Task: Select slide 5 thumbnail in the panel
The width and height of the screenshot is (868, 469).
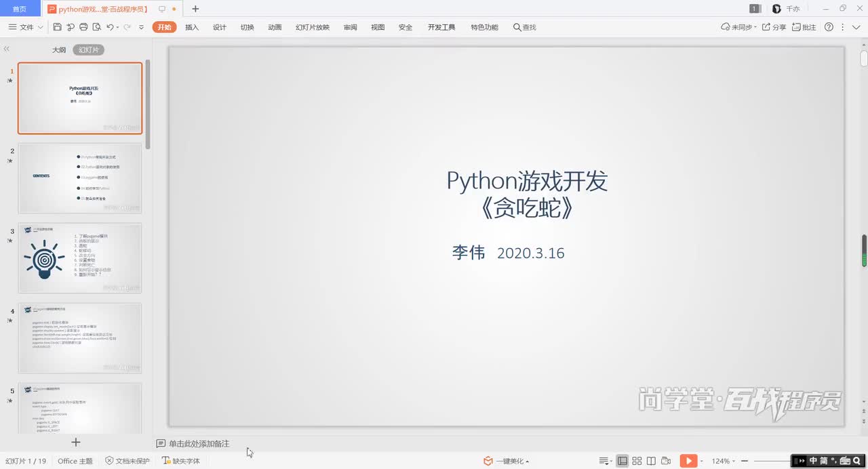Action: point(80,408)
